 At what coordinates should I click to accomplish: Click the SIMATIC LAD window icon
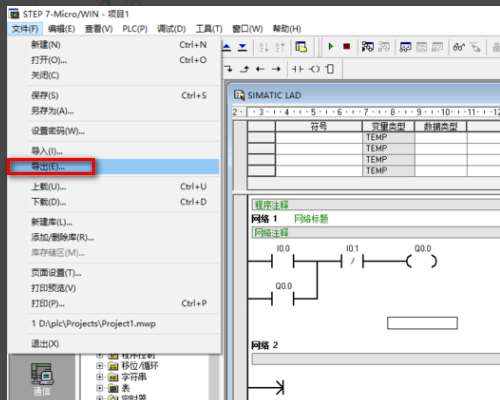(x=239, y=95)
